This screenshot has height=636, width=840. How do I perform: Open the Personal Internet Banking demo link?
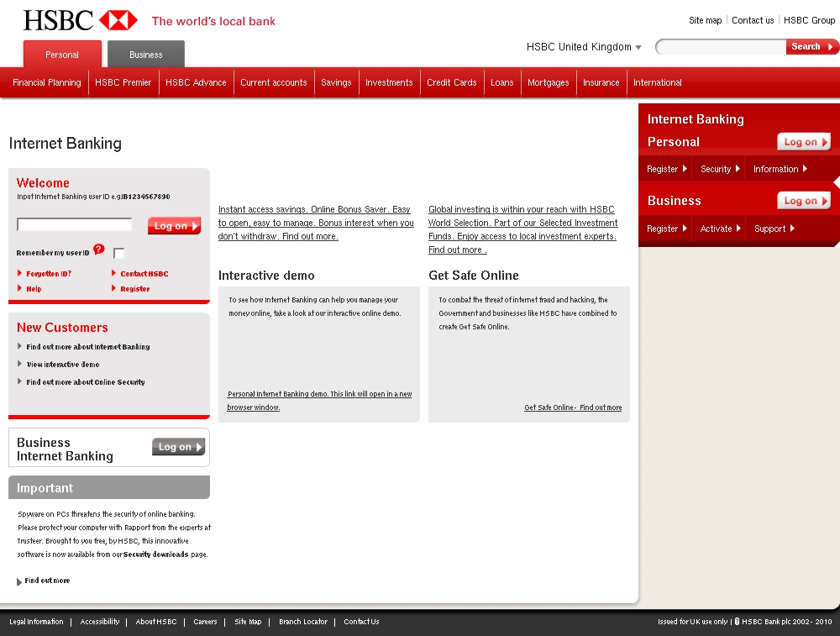tap(319, 401)
